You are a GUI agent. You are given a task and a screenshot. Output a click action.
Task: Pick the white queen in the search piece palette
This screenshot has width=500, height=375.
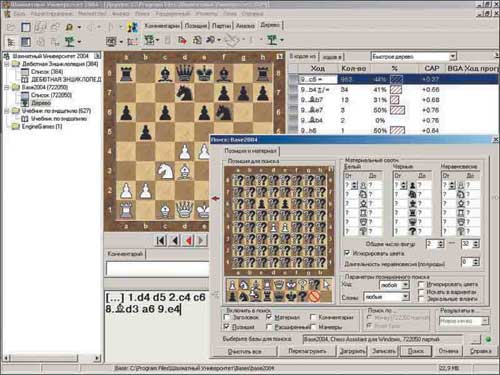pyautogui.click(x=279, y=285)
